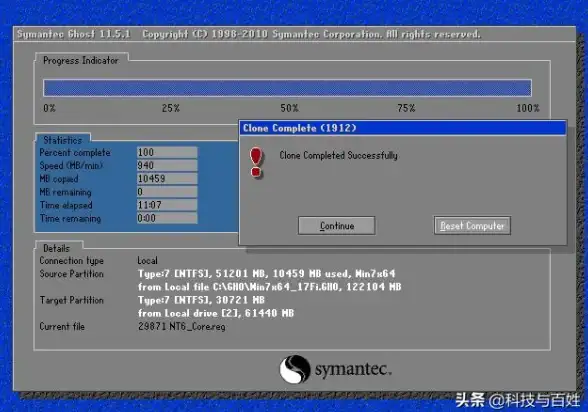Click the Copyright Symantec Corporation text

point(311,34)
